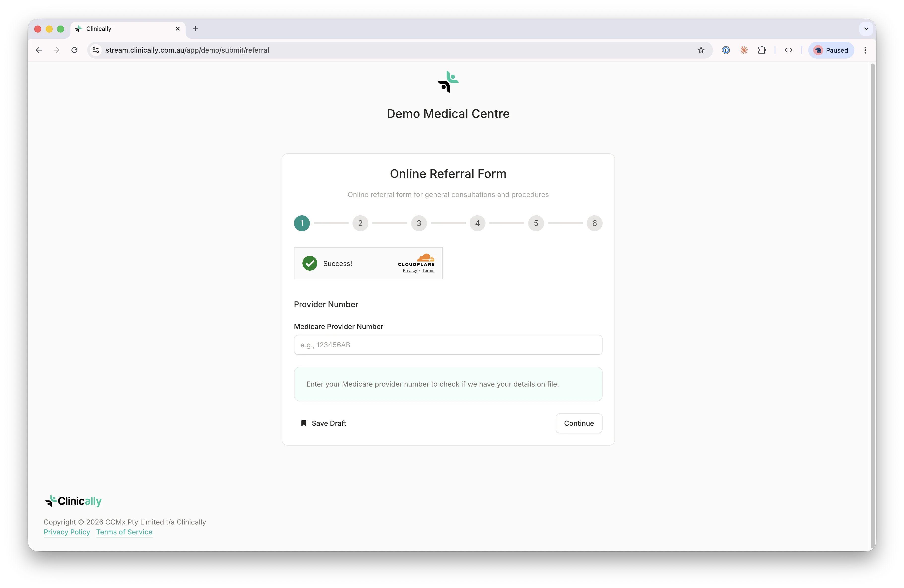Click the Clinically logo in the footer
The height and width of the screenshot is (588, 904).
(73, 501)
